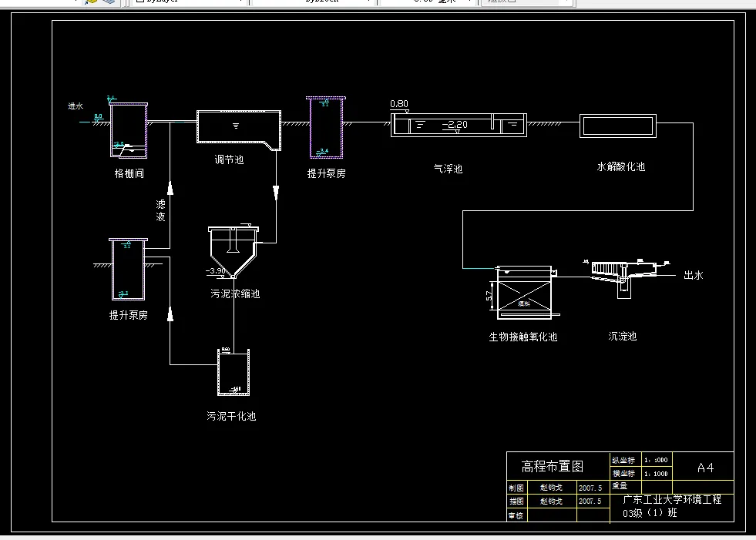The image size is (756, 540).
Task: Click the 生物接触氧化池 label
Action: (x=522, y=336)
